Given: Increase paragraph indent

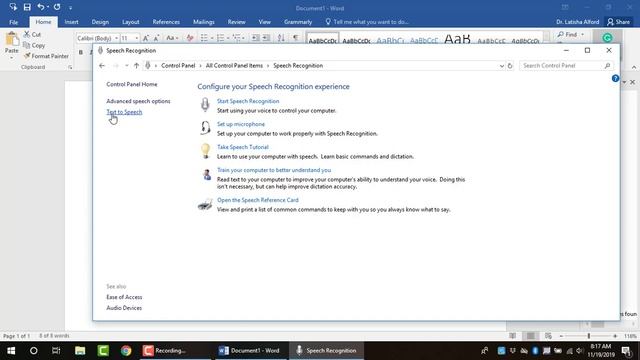Looking at the screenshot, I should click(266, 38).
